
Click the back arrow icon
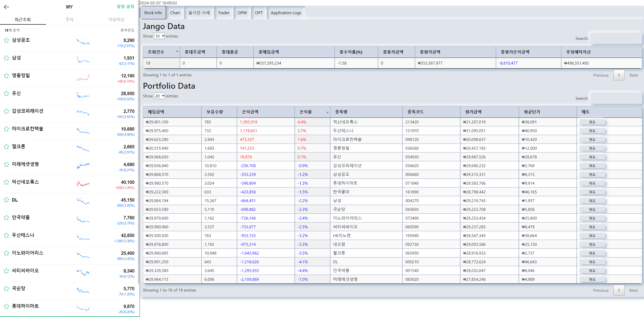click(6, 7)
